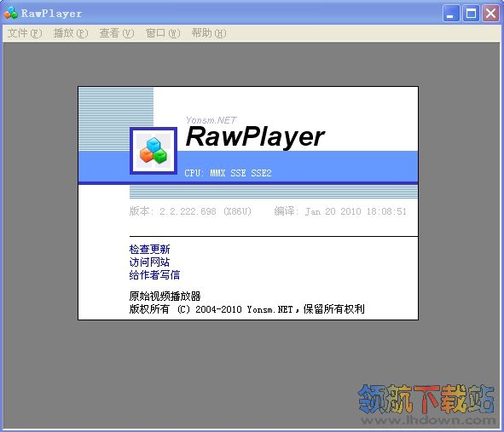Viewport: 504px width, 432px height.
Task: Click the RawPlayer icon in the title bar
Action: tap(11, 13)
